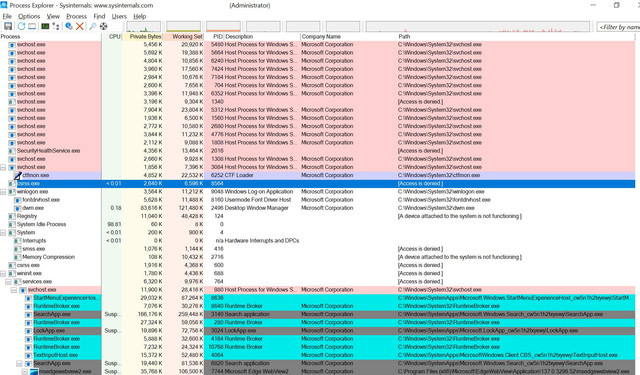Open the Users menu
The width and height of the screenshot is (640, 375).
pos(119,16)
